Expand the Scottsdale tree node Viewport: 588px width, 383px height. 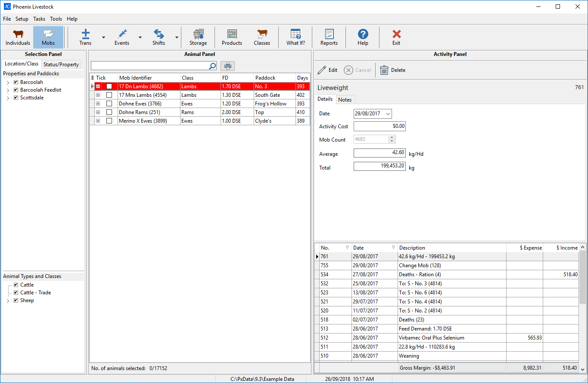(8, 98)
